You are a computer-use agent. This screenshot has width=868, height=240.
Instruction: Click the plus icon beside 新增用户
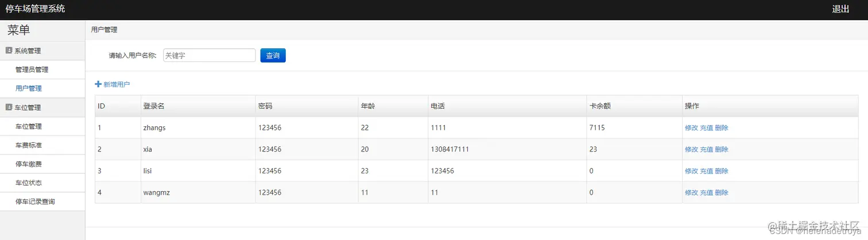click(98, 84)
